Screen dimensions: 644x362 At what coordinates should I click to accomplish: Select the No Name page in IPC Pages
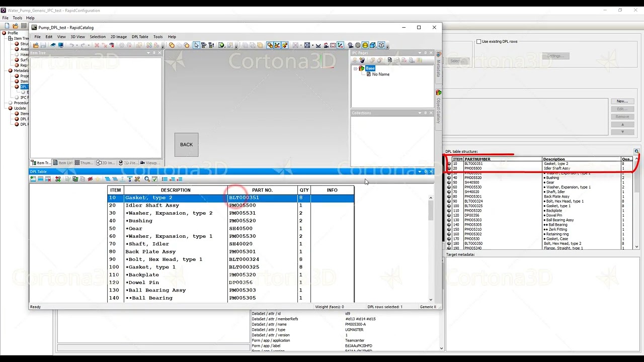(380, 74)
